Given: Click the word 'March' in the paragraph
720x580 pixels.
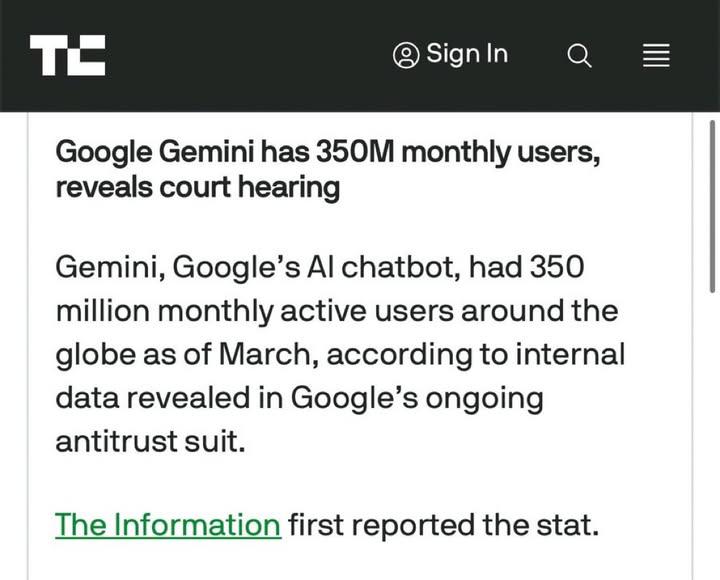Looking at the screenshot, I should coord(270,354).
